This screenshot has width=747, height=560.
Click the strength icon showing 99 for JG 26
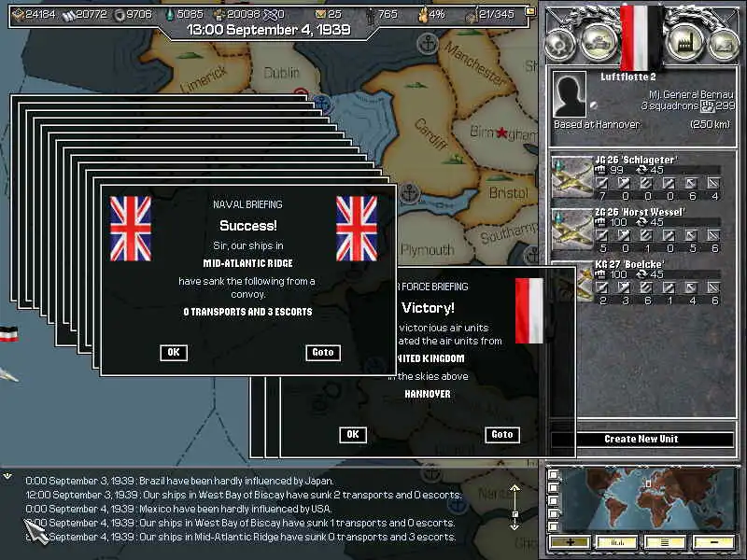point(600,170)
